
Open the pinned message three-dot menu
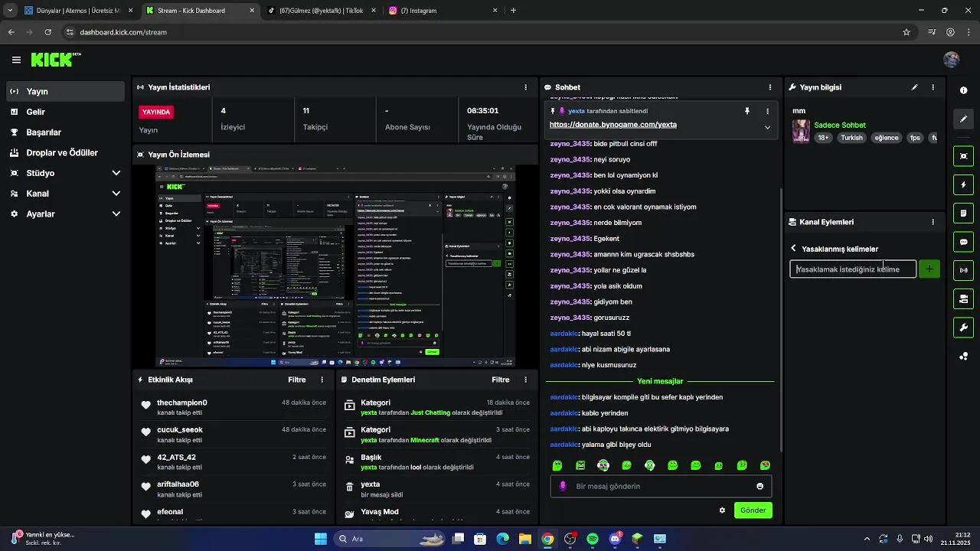coord(767,111)
